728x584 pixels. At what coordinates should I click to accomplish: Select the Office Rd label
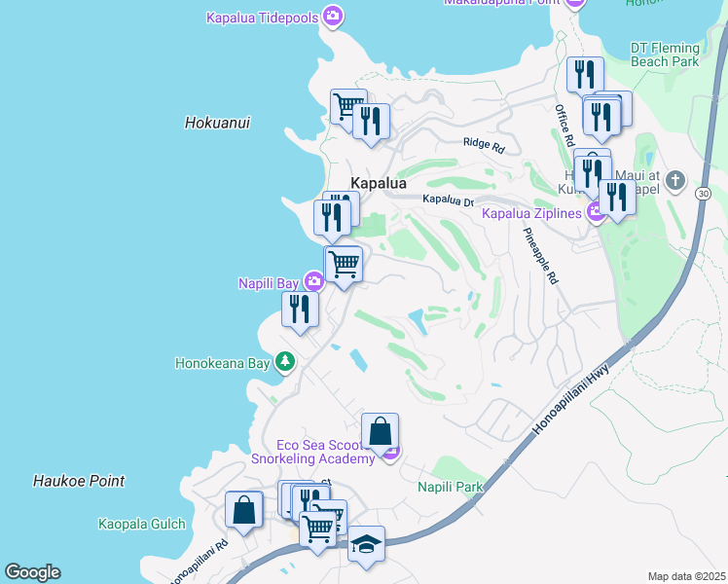tap(564, 125)
